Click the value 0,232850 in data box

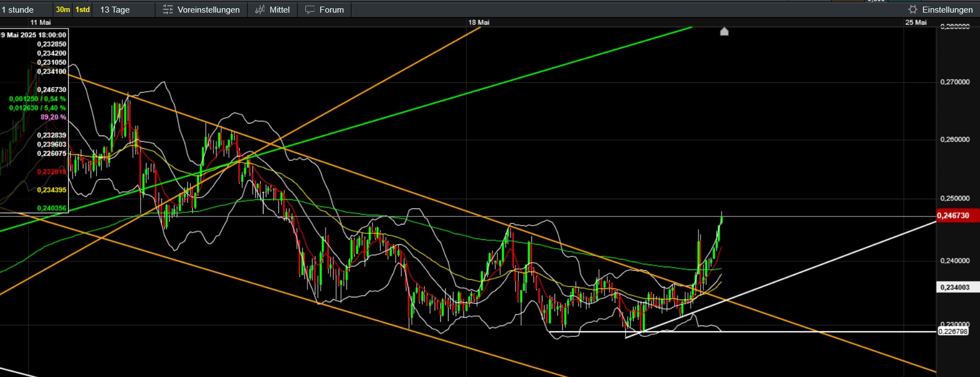coord(52,44)
